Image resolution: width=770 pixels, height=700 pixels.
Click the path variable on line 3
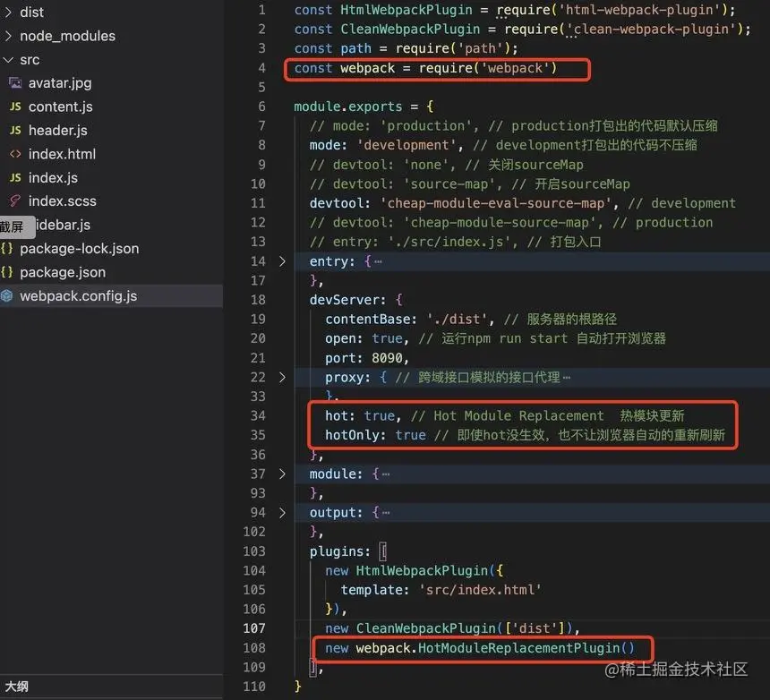click(x=356, y=48)
